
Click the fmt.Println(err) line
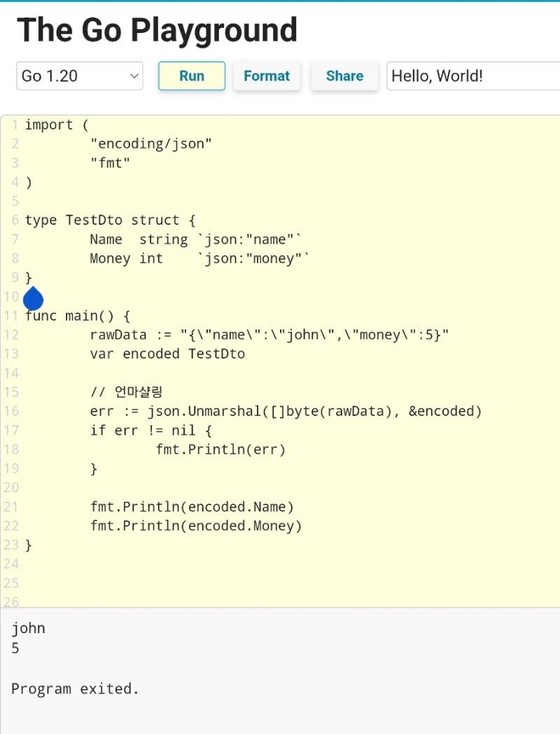pos(220,450)
